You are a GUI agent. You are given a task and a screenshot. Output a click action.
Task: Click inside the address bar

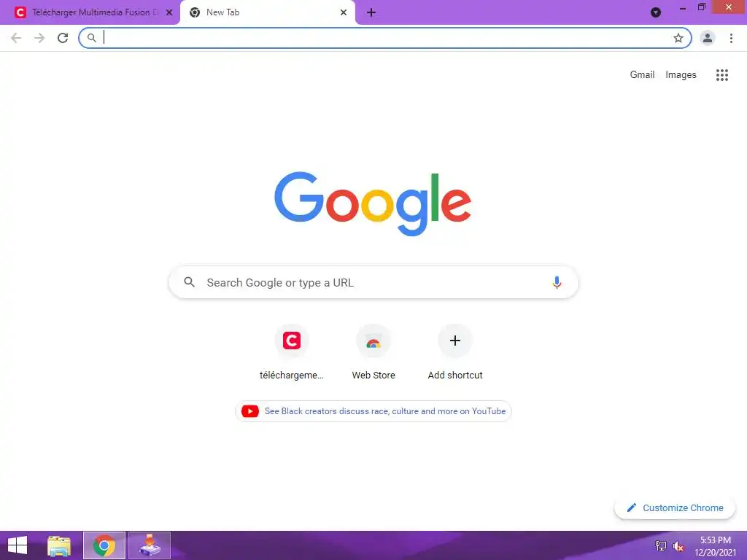coord(385,38)
